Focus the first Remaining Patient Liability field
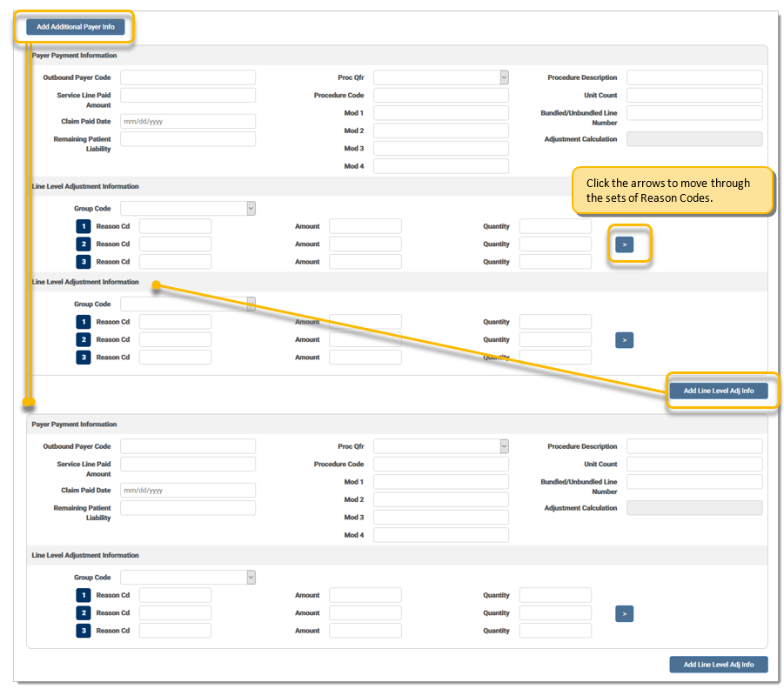784x689 pixels. pyautogui.click(x=187, y=139)
